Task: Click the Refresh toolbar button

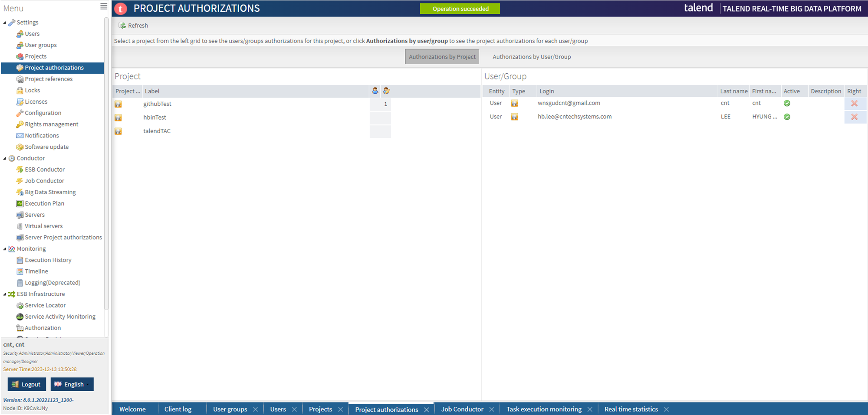Action: [x=133, y=26]
